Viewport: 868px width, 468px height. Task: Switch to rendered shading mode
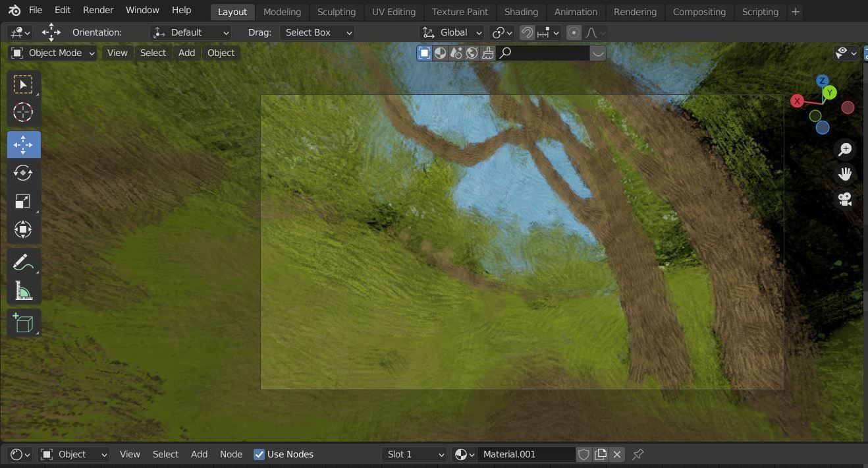(472, 53)
